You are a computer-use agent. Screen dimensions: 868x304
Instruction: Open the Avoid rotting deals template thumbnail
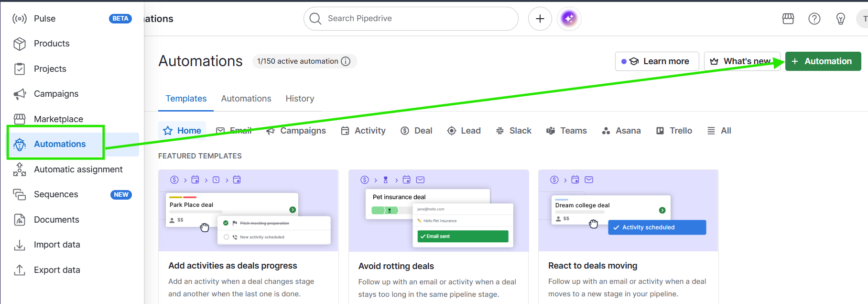(x=438, y=211)
